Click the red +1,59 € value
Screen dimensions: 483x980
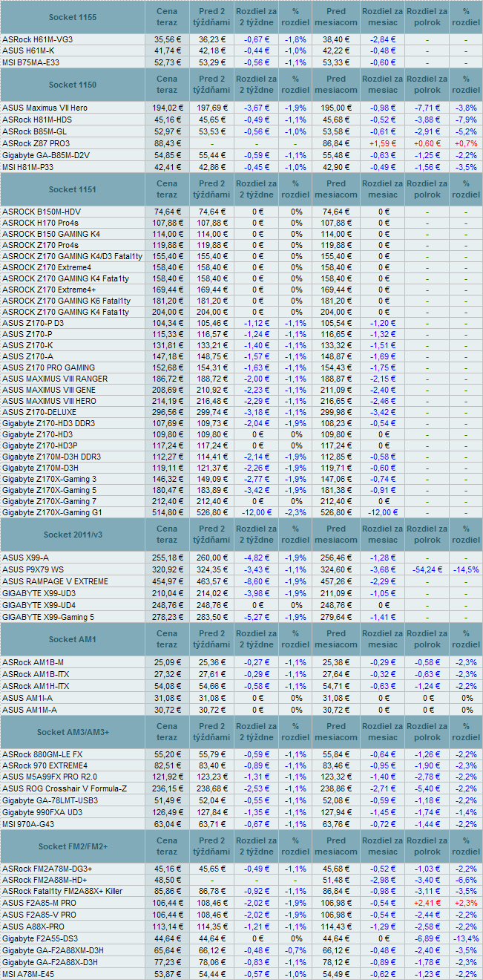tap(382, 143)
